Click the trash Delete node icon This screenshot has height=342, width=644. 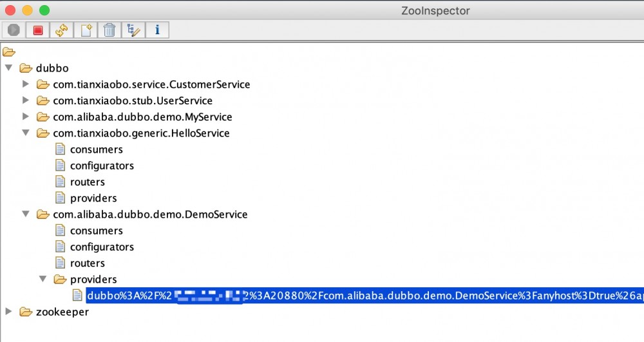[x=109, y=30]
